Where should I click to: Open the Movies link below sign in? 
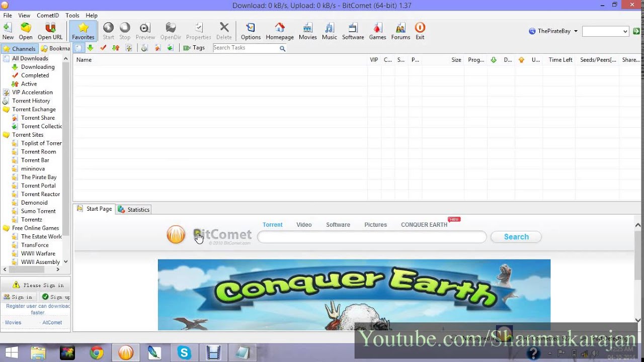point(13,323)
